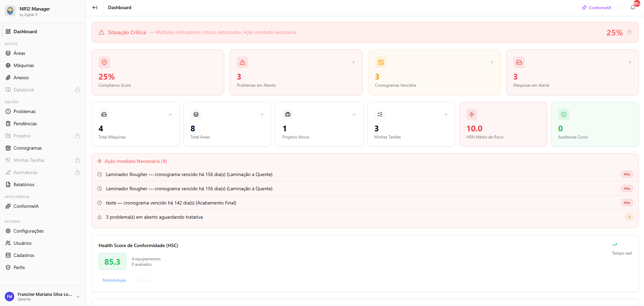
Task: Click the shield icon on Compliance Score card
Action: click(104, 62)
